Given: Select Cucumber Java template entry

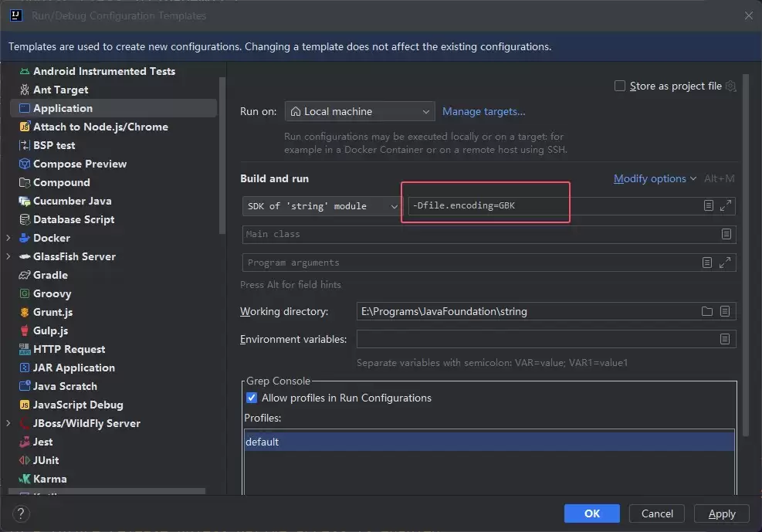Looking at the screenshot, I should [72, 201].
